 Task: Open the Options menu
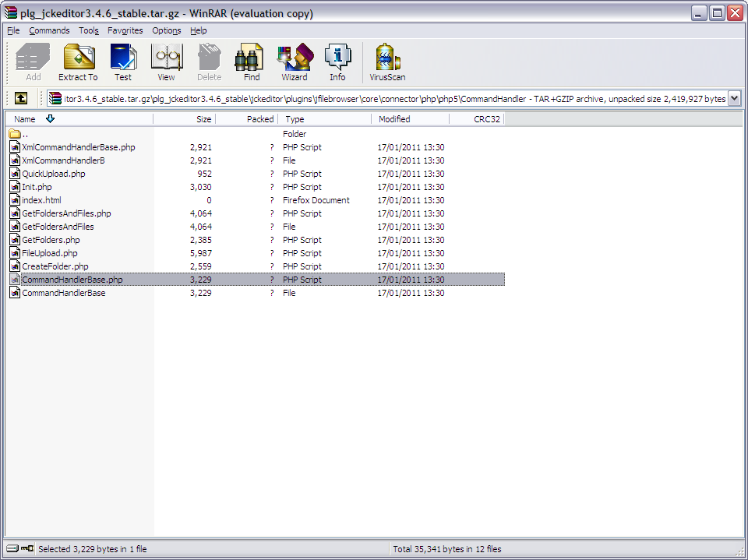(167, 30)
